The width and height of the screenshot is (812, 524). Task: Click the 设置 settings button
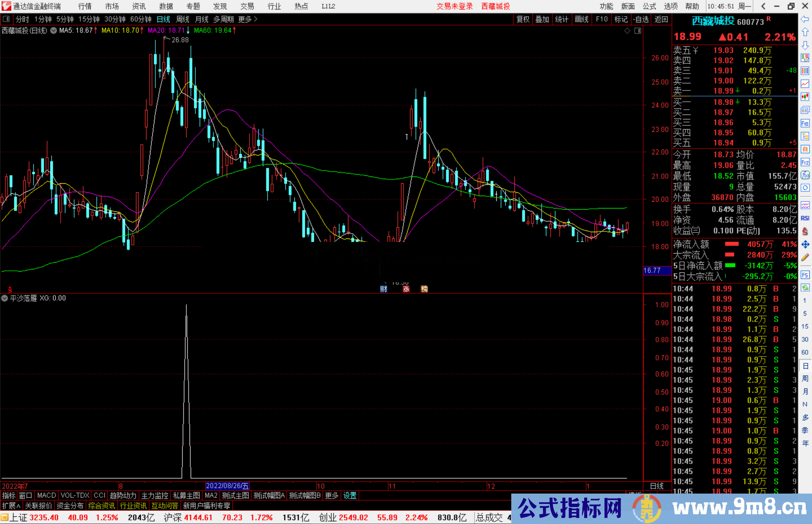[350, 495]
